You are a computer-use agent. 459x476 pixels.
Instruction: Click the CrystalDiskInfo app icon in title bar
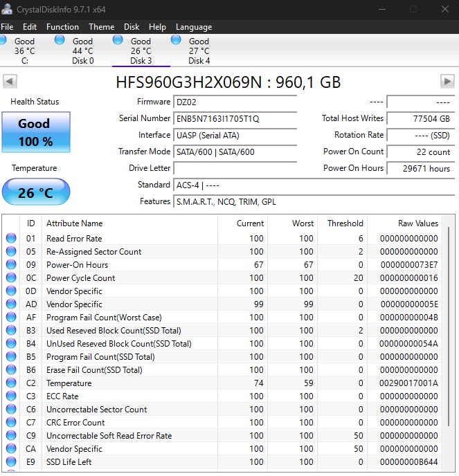pyautogui.click(x=7, y=9)
